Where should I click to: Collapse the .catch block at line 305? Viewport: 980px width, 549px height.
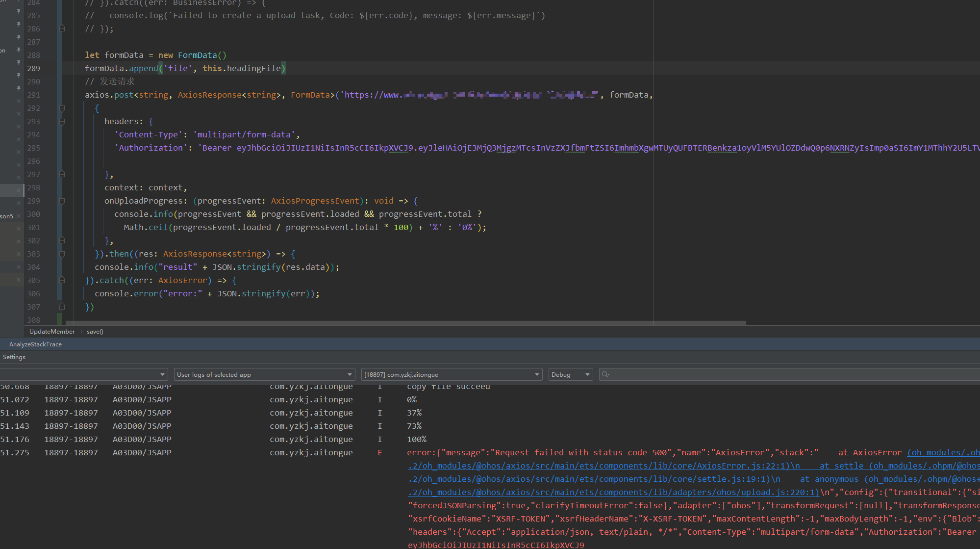[x=62, y=280]
